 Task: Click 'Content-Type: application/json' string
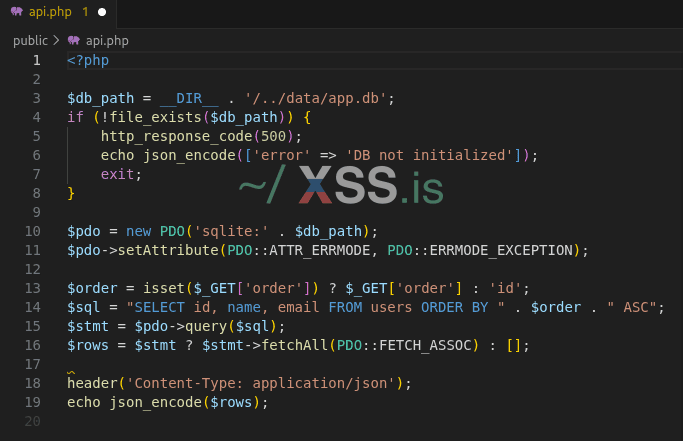coord(261,383)
